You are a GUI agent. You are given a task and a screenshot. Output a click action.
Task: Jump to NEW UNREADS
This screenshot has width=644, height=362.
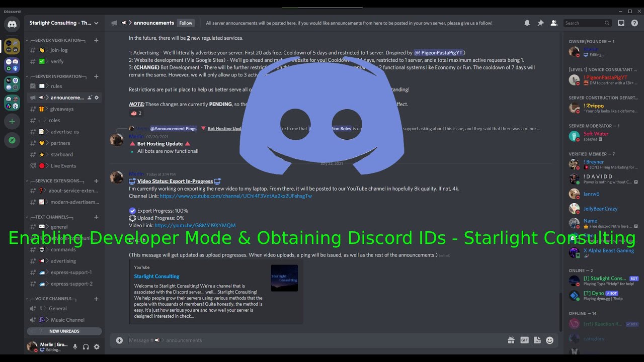point(64,331)
